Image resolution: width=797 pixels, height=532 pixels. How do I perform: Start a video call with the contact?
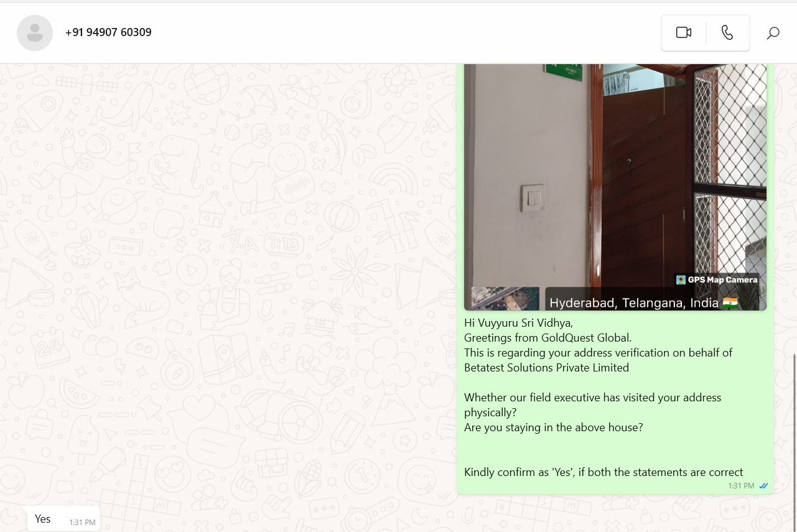(x=684, y=32)
